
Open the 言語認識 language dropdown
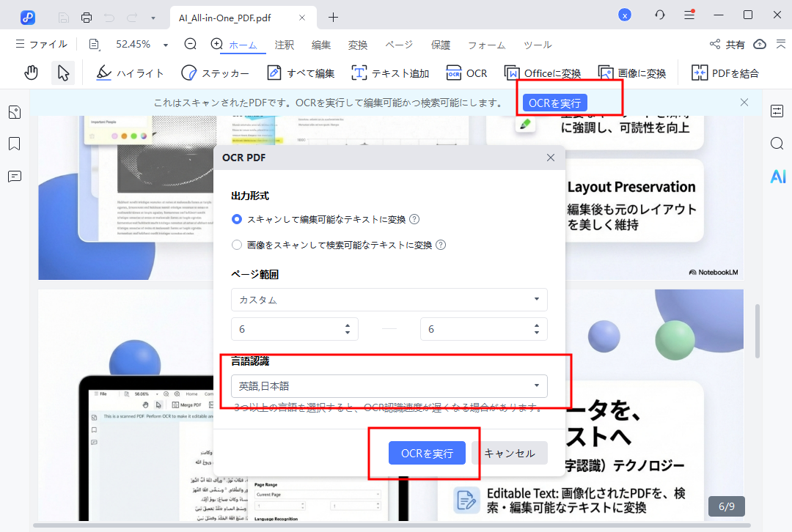click(389, 385)
